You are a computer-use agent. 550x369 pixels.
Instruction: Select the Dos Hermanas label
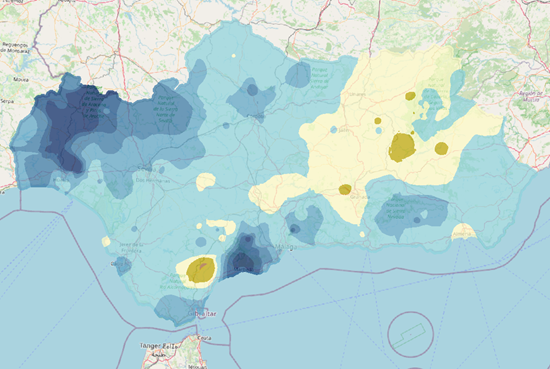tap(153, 181)
